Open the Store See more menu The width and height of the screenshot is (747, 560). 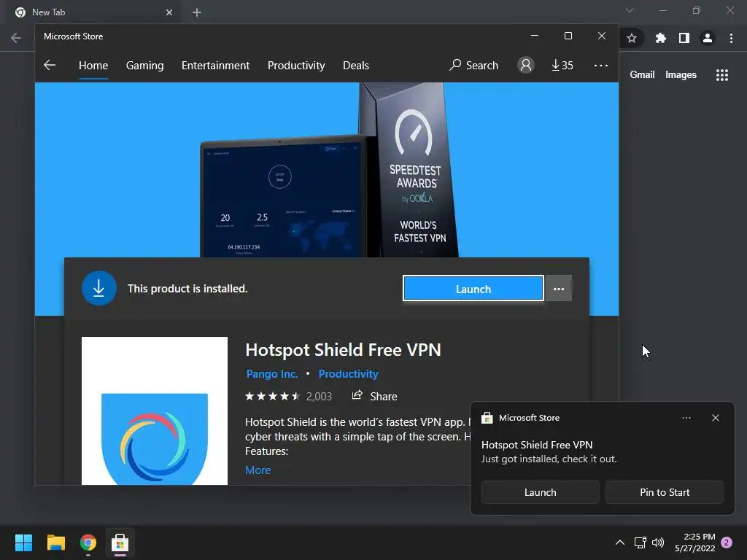tap(601, 65)
